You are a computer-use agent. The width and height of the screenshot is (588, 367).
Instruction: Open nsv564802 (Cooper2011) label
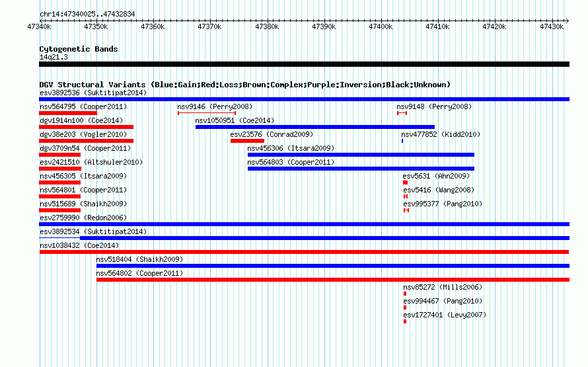[139, 273]
